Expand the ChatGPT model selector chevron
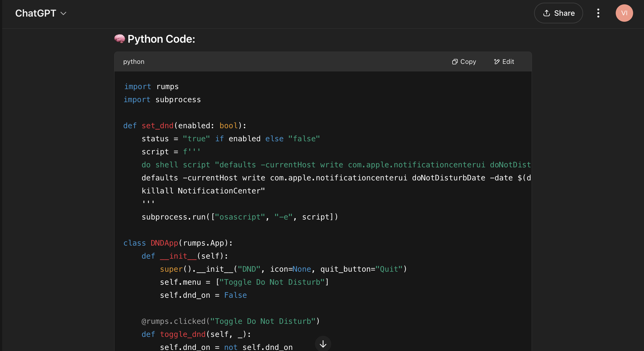 pyautogui.click(x=63, y=13)
